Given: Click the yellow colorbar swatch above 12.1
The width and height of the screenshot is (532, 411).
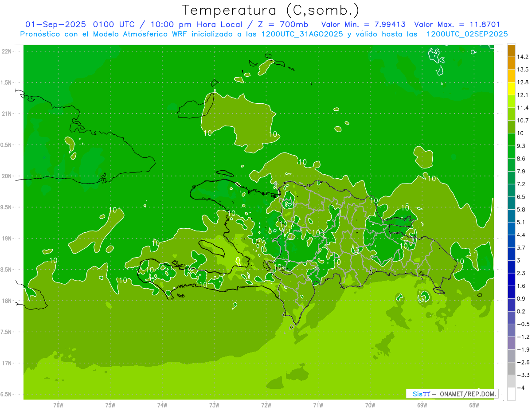Looking at the screenshot, I should click(511, 89).
